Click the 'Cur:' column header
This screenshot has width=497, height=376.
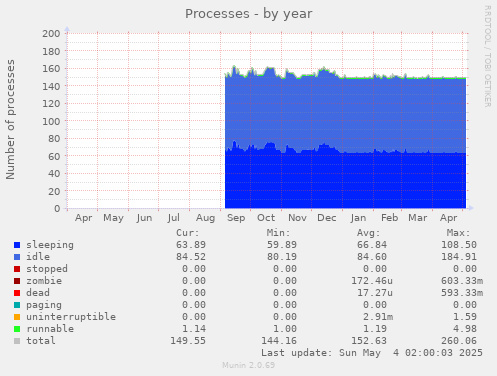click(x=188, y=233)
